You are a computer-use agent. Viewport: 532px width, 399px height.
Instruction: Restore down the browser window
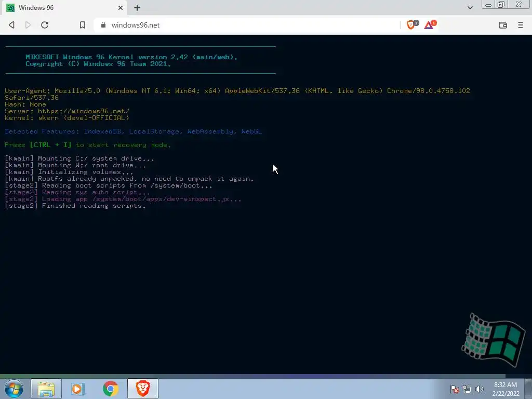coord(501,4)
